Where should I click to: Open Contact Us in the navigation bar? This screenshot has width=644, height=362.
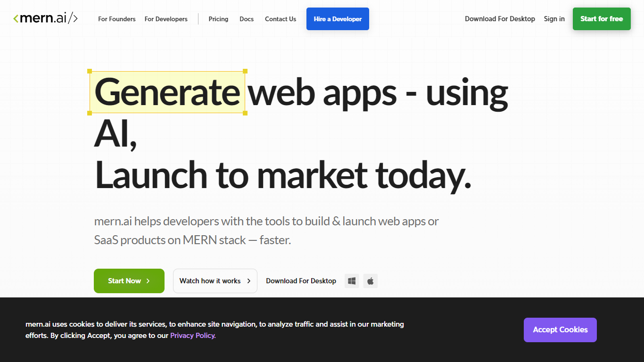(x=281, y=19)
